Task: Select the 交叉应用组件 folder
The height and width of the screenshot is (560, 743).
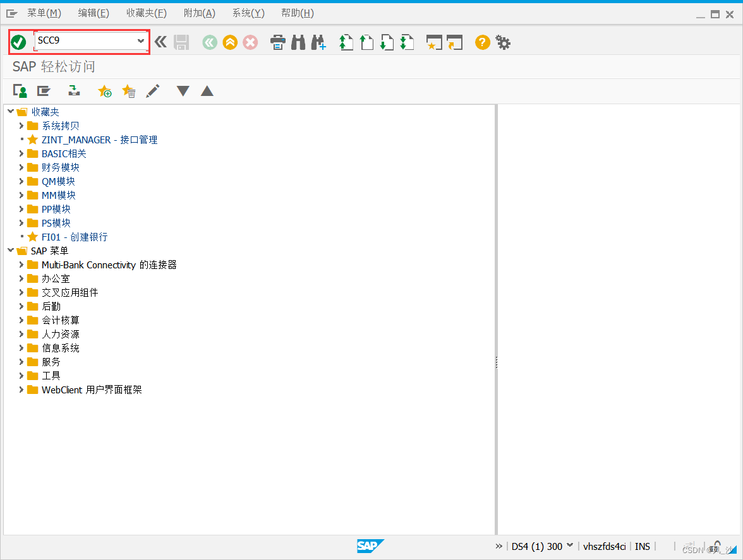Action: tap(69, 292)
